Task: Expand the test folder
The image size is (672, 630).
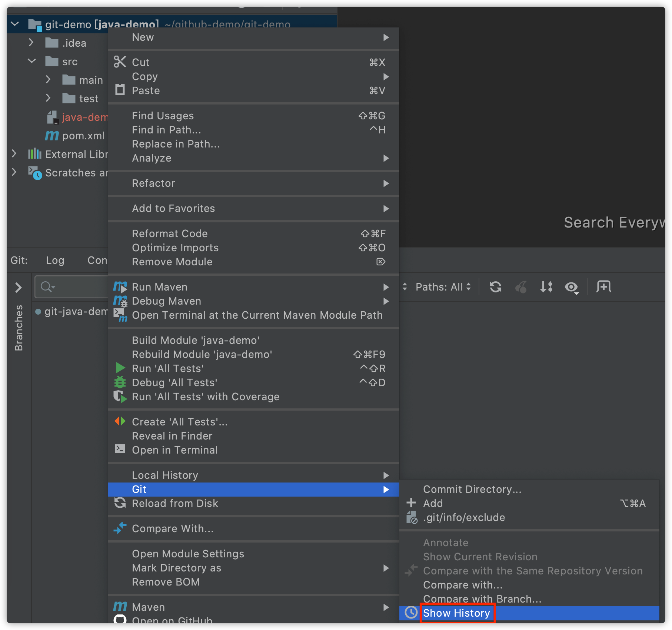Action: click(x=48, y=98)
